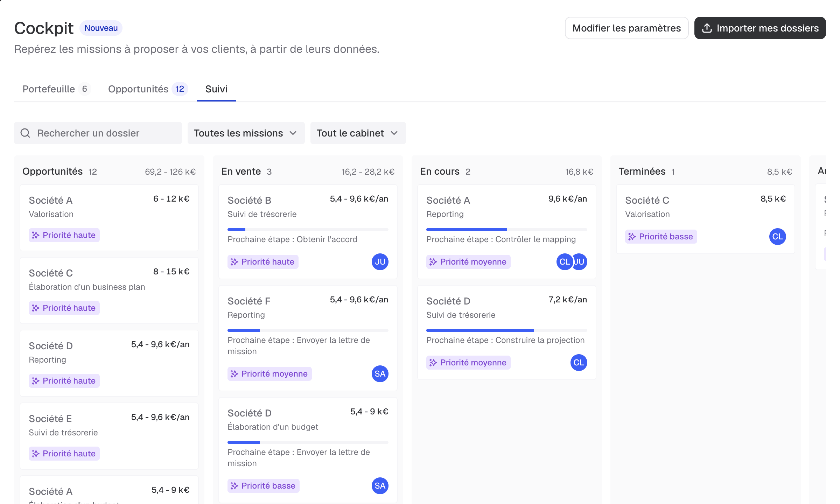The image size is (840, 504).
Task: Click the Société E Suivi de trésorerie card title
Action: point(50,419)
